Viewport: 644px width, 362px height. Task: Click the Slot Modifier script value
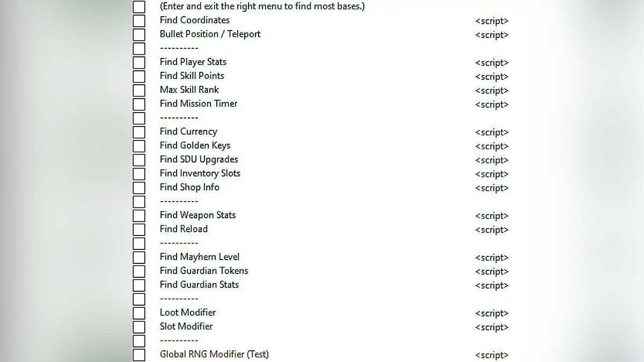coord(492,327)
